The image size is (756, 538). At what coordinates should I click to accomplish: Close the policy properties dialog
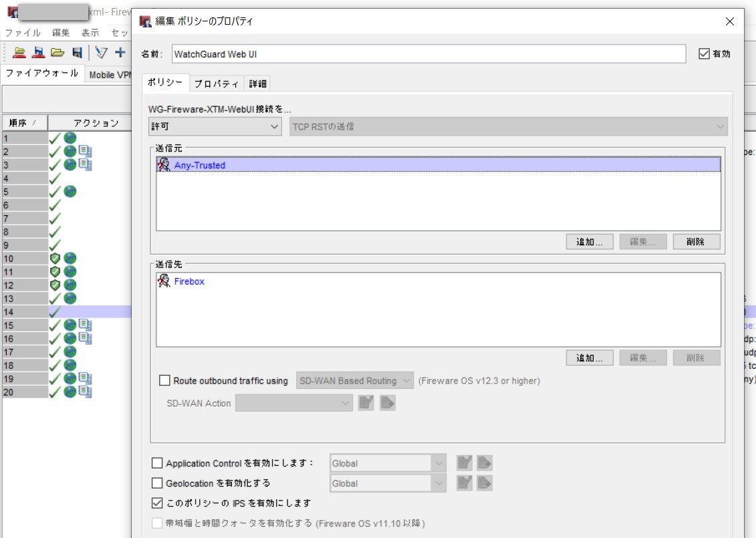click(730, 21)
